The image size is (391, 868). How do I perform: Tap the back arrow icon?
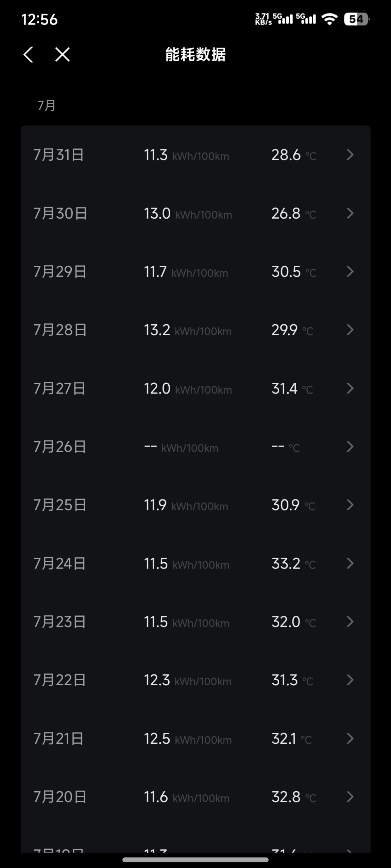(28, 54)
